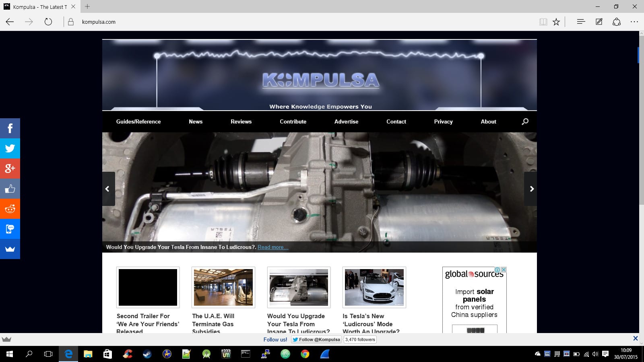Image resolution: width=644 pixels, height=362 pixels.
Task: Open the site search magnifier icon
Action: 525,121
